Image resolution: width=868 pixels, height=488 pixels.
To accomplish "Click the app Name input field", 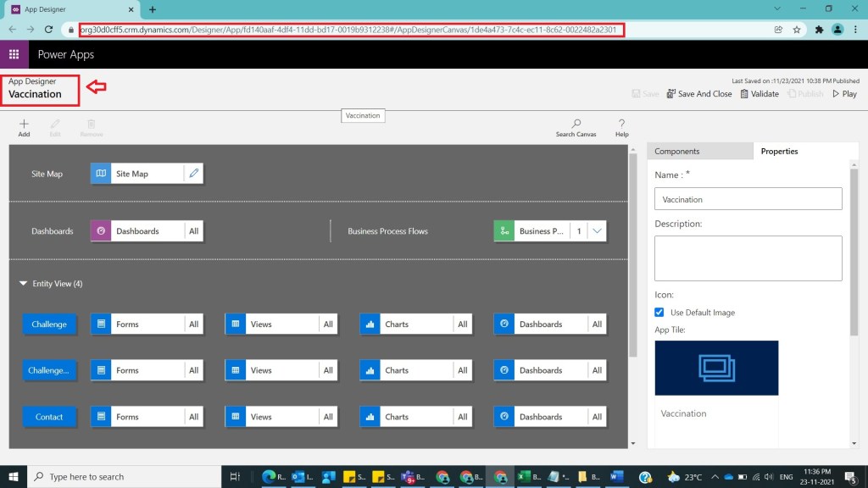I will tap(748, 199).
